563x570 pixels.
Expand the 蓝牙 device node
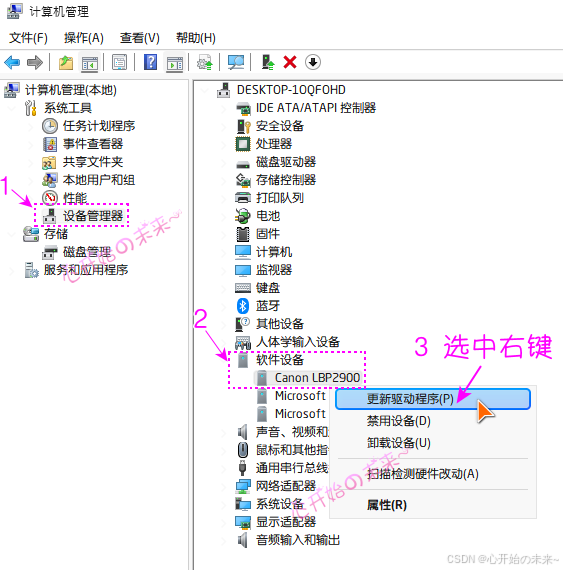[224, 306]
